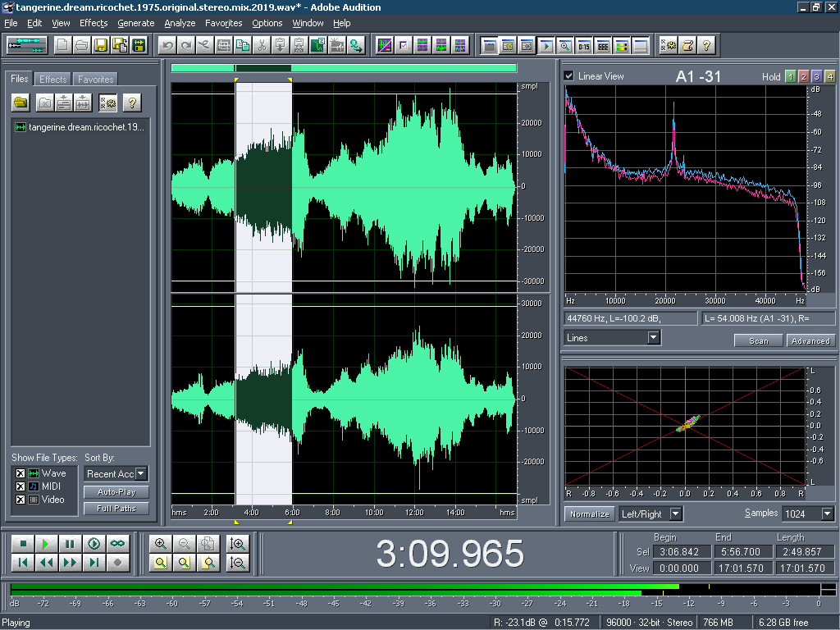Click the open folder icon in Files panel
The image size is (840, 630).
[21, 103]
